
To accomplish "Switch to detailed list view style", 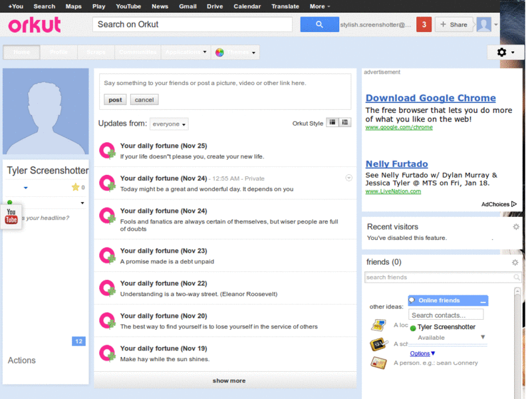I will 345,122.
